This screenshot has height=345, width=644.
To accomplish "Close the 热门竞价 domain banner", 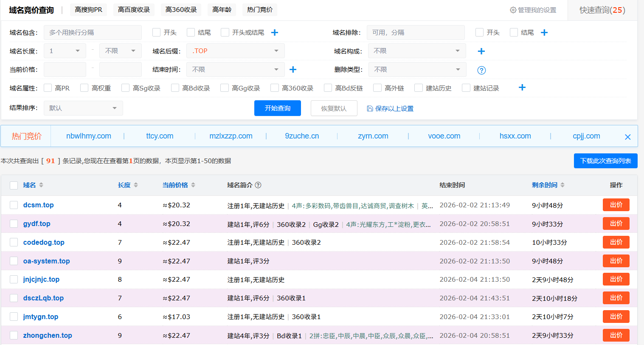I will pos(627,137).
